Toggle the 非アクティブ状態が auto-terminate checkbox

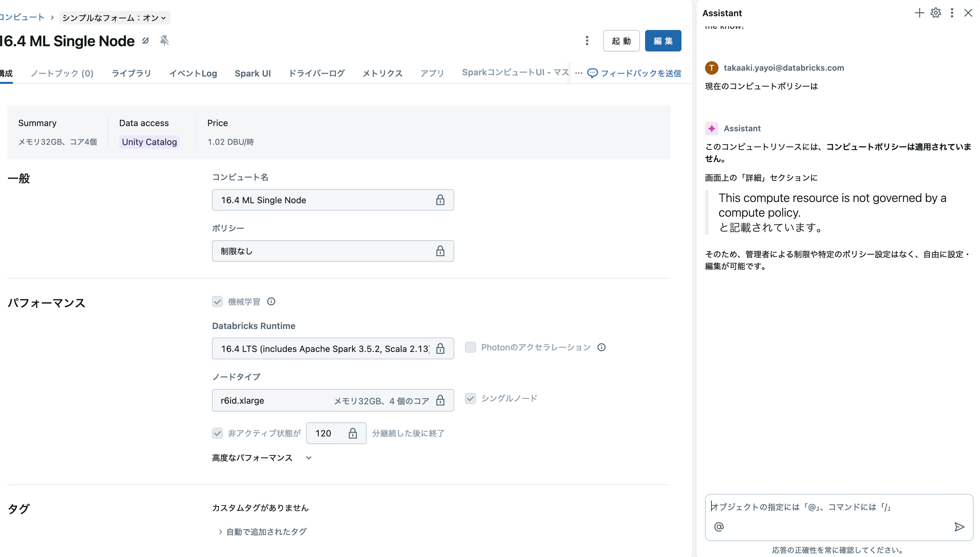[217, 433]
